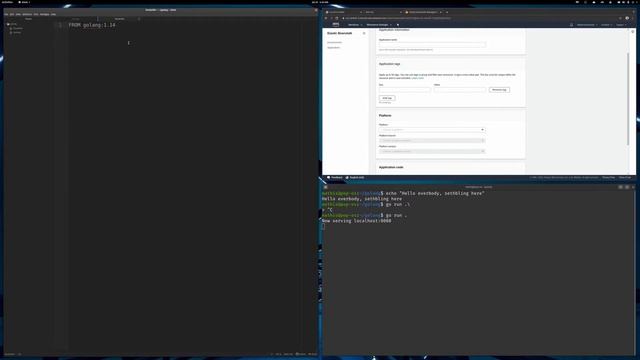Click the tag Value input field
640x360 pixels.
click(x=460, y=90)
